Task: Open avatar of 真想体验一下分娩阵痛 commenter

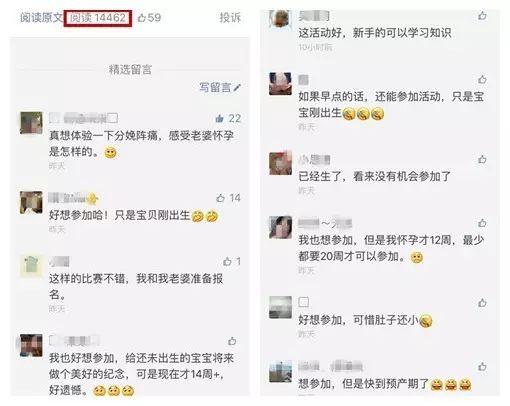Action: (x=31, y=123)
